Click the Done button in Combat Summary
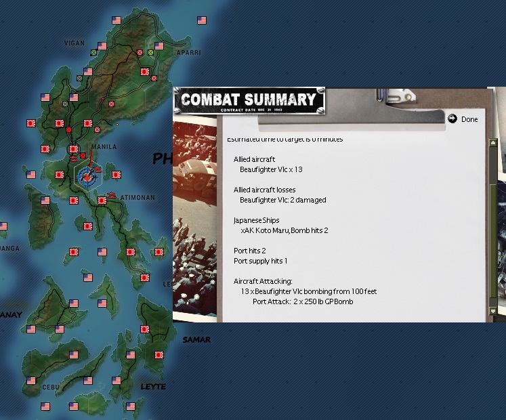 click(463, 119)
